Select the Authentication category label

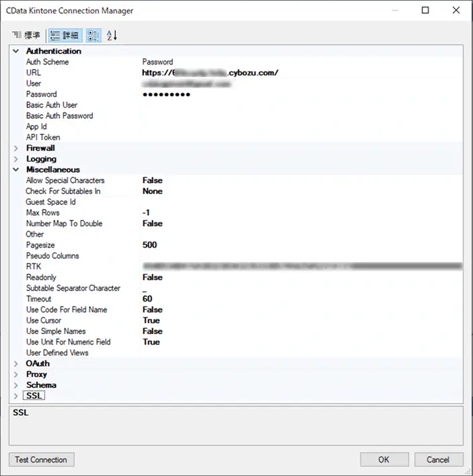[54, 51]
